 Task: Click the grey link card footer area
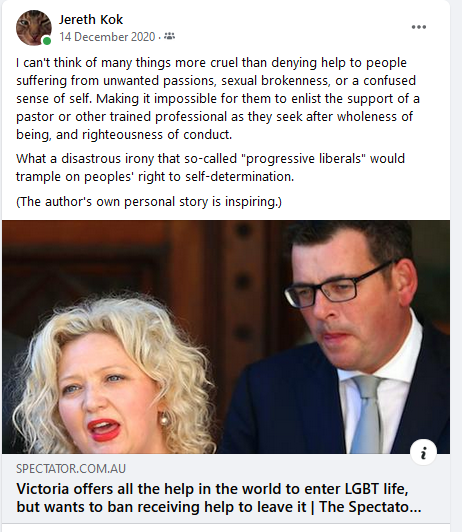226,489
